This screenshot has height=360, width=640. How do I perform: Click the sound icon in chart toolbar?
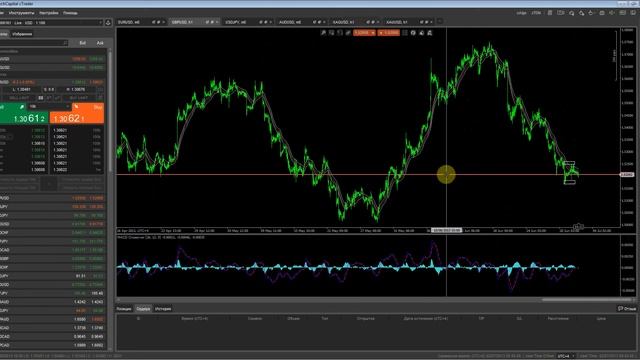(x=422, y=33)
